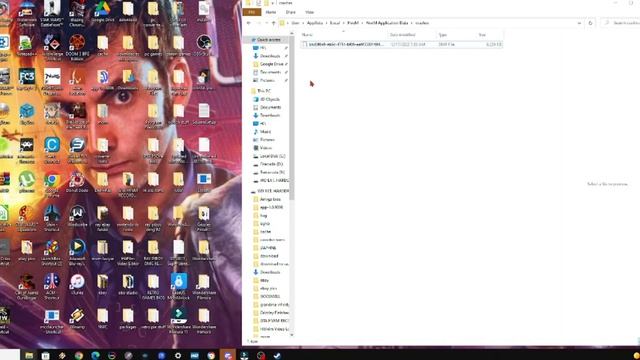Open the blue C application desktop icon

pos(52,149)
